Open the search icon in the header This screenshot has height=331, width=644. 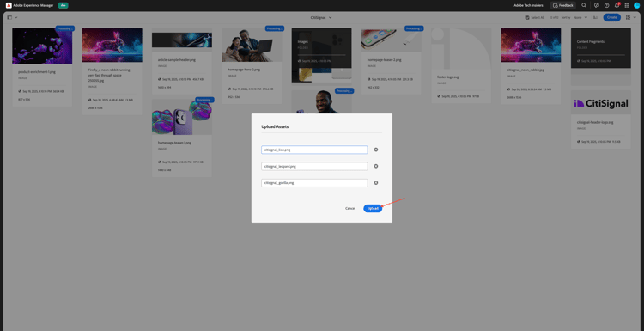tap(584, 5)
